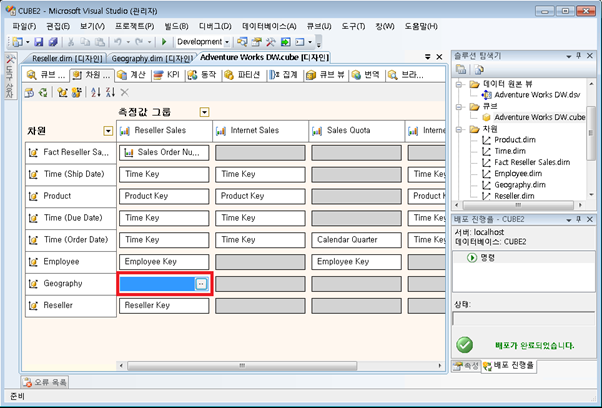The image size is (602, 408).
Task: Select Employee.dim in Solution Explorer
Action: [518, 173]
